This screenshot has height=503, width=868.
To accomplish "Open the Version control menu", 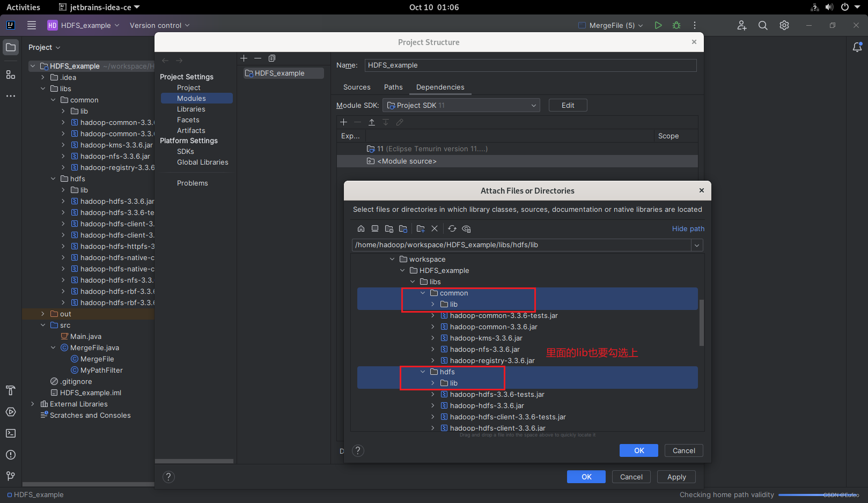I will pos(156,25).
